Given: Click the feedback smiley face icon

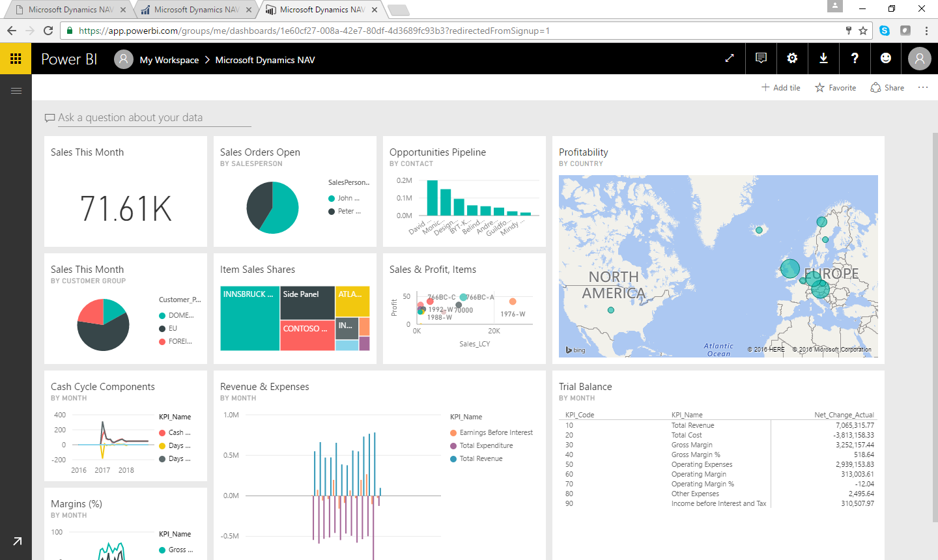Looking at the screenshot, I should coord(886,59).
